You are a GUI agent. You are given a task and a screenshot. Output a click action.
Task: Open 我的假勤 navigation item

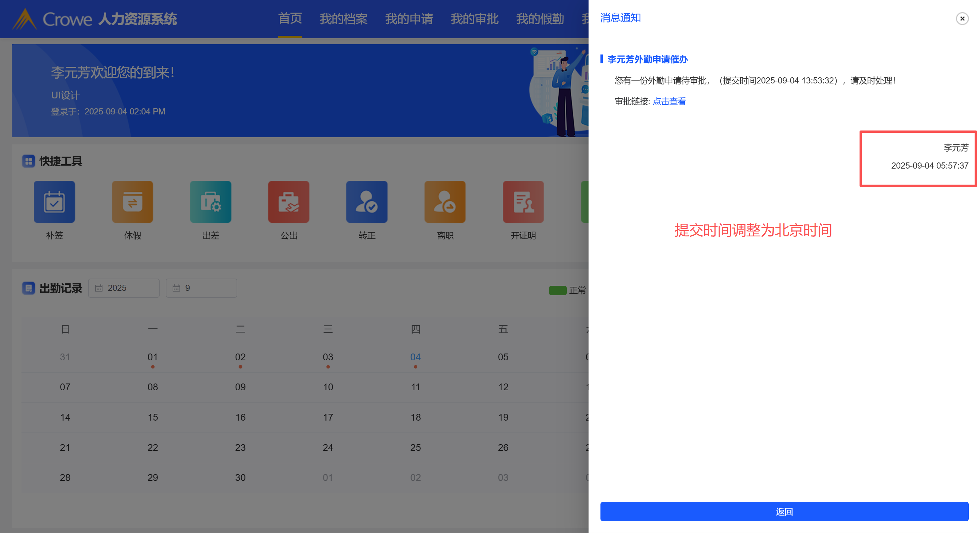point(540,19)
